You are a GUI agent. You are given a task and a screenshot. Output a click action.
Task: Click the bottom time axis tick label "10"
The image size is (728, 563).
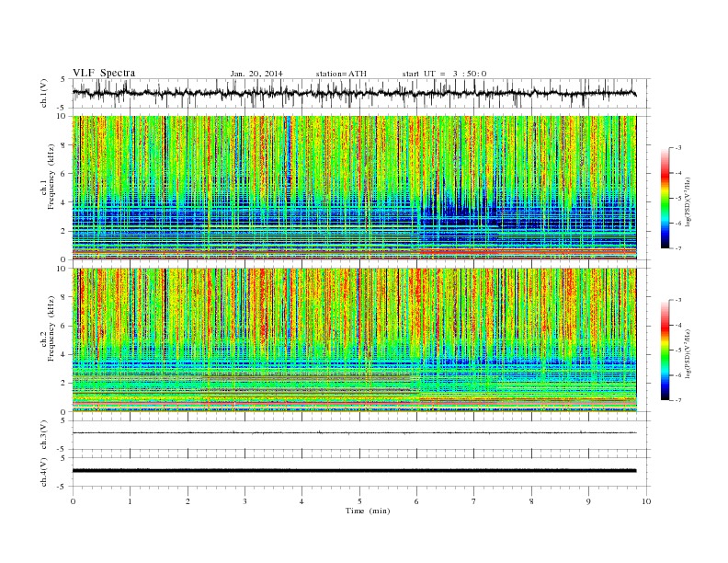[x=646, y=501]
